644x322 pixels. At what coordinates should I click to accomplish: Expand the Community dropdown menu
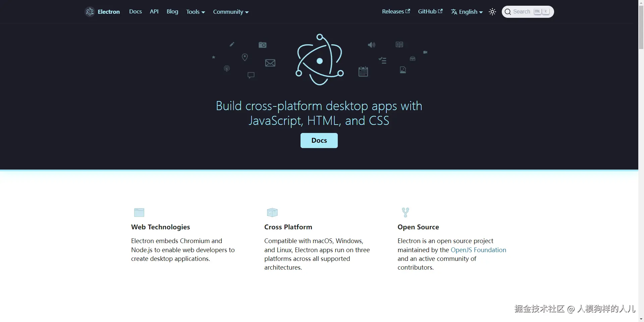231,12
